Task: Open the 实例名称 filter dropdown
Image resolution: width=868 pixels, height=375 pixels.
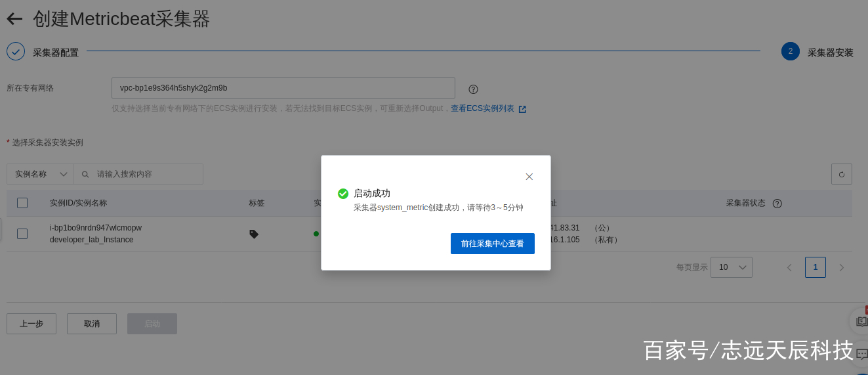Action: [40, 174]
